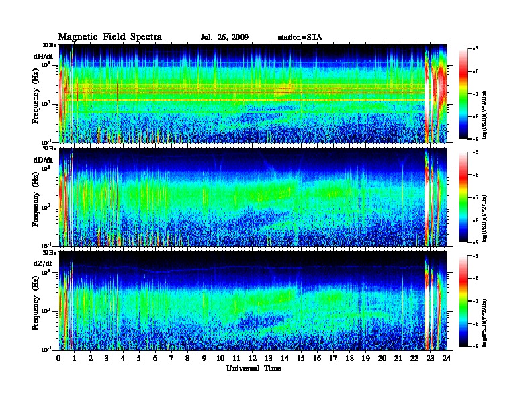Click the log(PSD) label beside the dH/dt color scale
The image size is (532, 411).
(484, 115)
